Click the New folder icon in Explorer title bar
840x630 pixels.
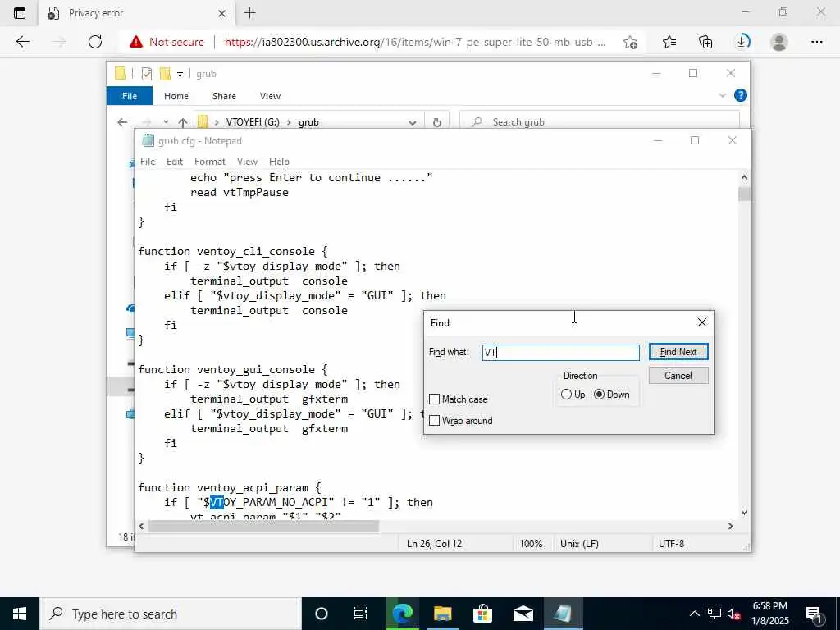[165, 73]
